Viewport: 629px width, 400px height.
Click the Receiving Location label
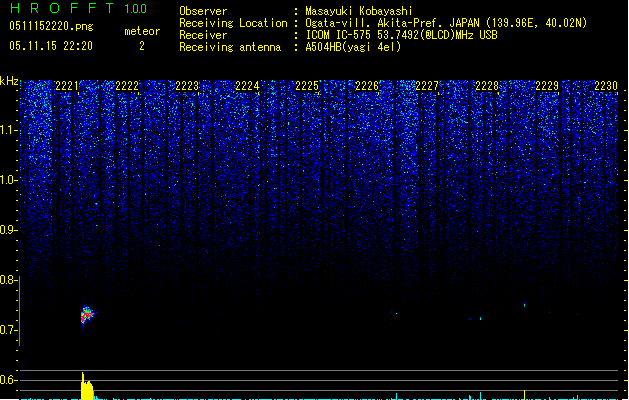coord(233,23)
